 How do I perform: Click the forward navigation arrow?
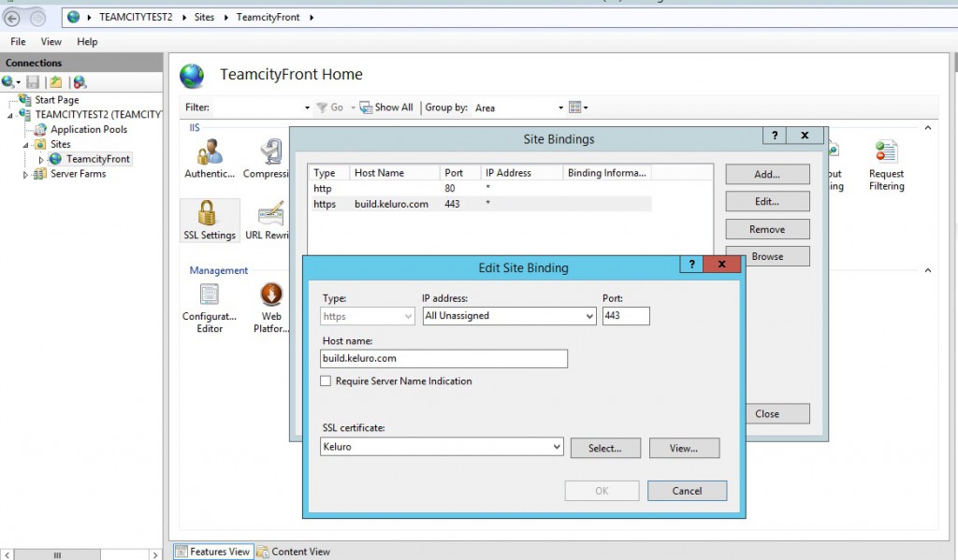[37, 19]
